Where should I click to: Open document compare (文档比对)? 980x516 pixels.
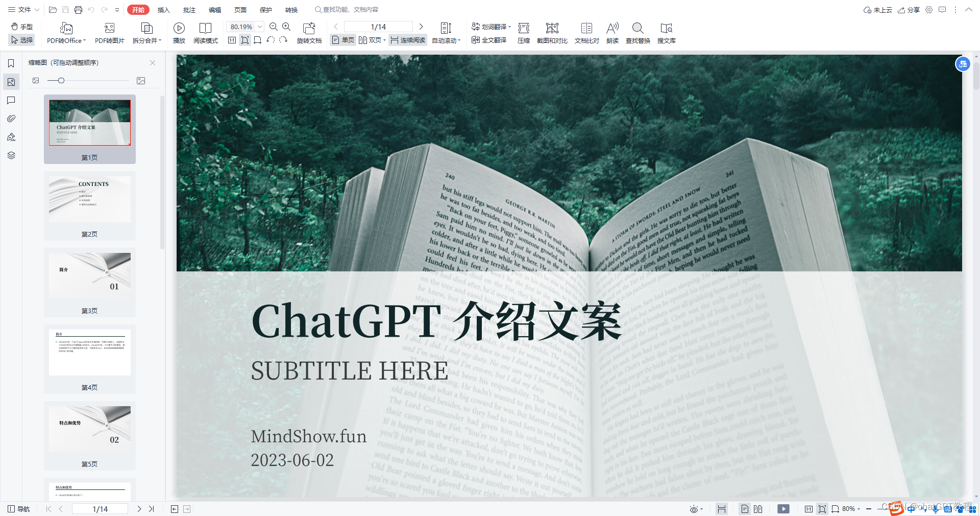[587, 33]
